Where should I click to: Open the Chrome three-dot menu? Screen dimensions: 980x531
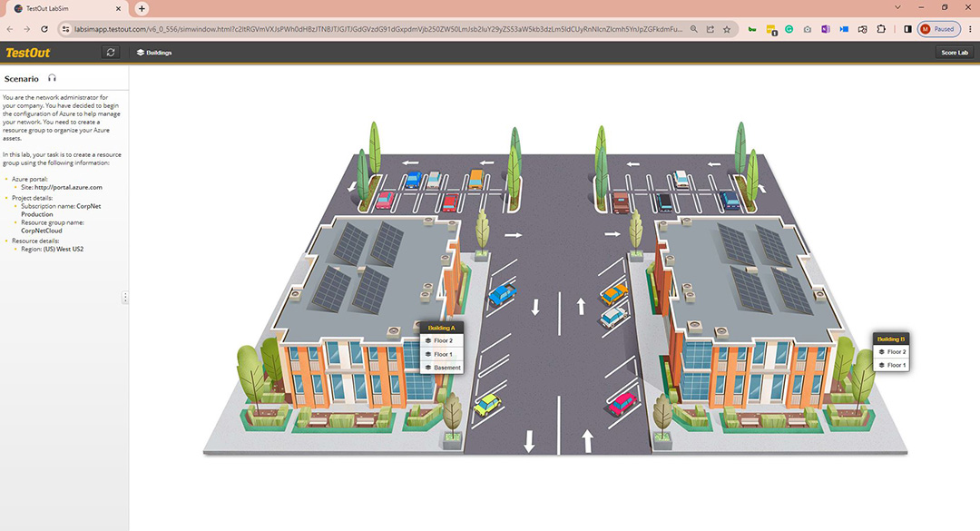click(970, 29)
